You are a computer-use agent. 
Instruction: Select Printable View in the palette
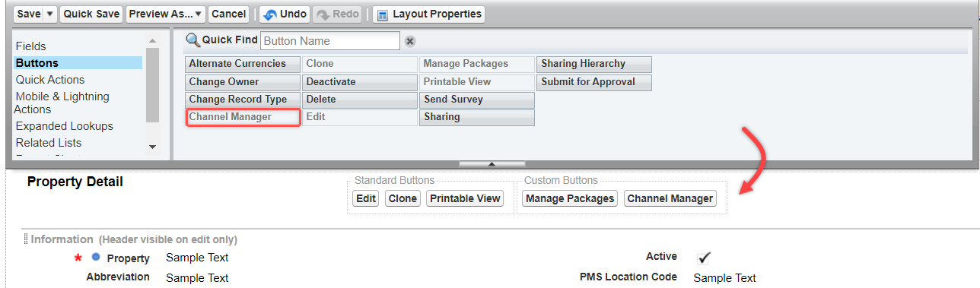pos(477,82)
